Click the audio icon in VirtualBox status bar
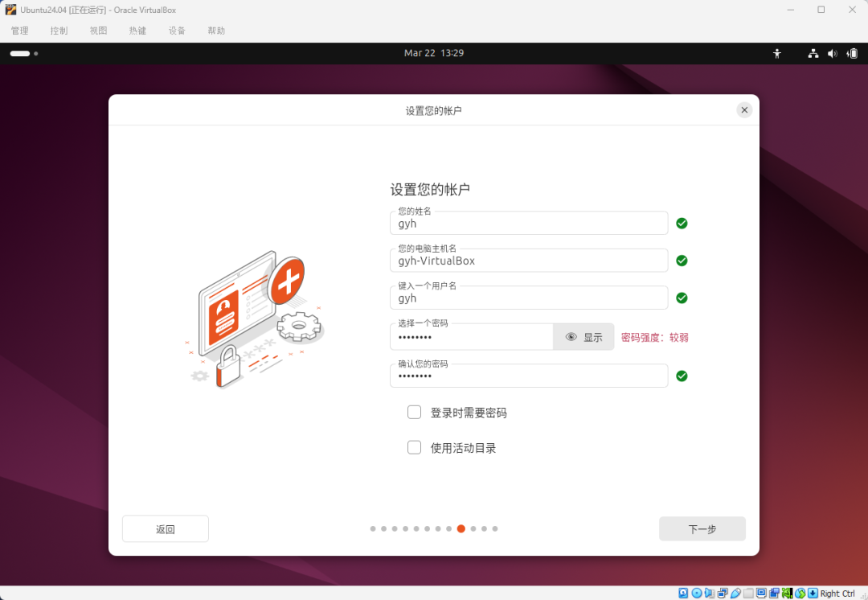The image size is (868, 600). 709,593
